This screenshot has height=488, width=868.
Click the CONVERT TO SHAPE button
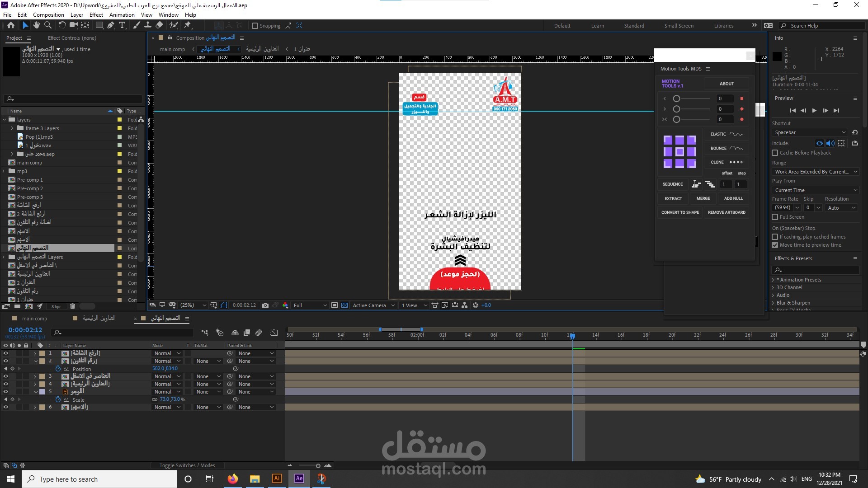coord(680,212)
